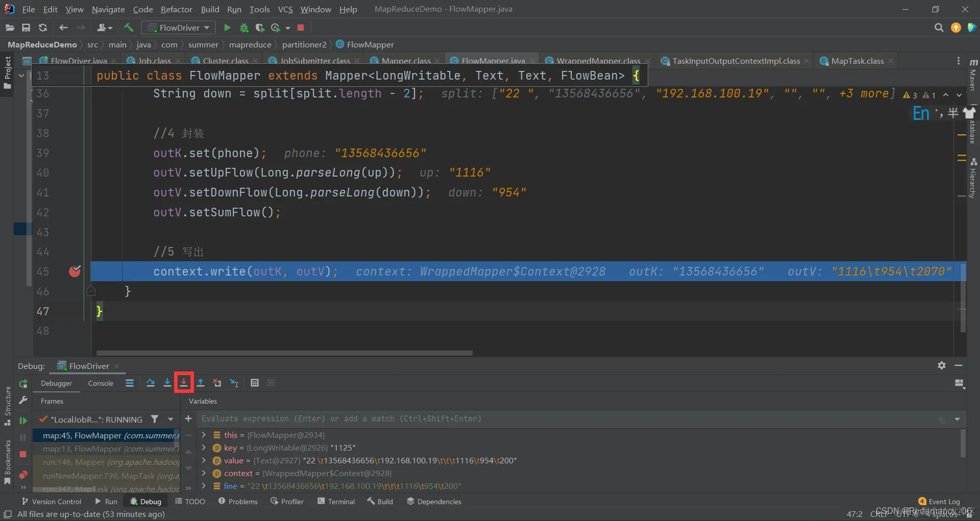Click Step Into in the debug toolbar
Image resolution: width=980 pixels, height=521 pixels.
(x=167, y=383)
